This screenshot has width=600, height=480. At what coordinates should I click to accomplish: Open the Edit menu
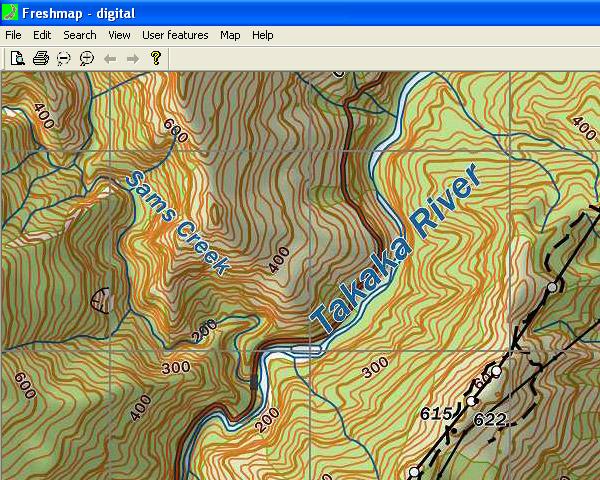point(42,35)
